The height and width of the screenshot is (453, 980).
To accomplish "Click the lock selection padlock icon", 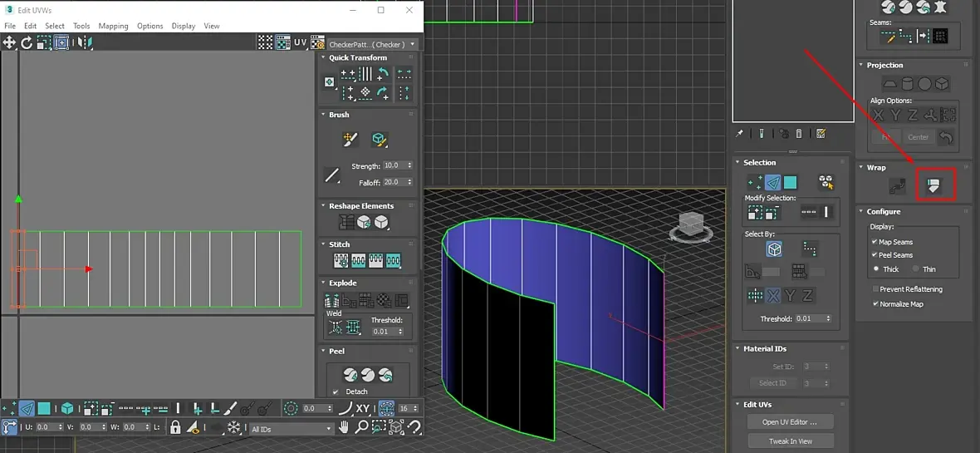I will click(x=175, y=428).
